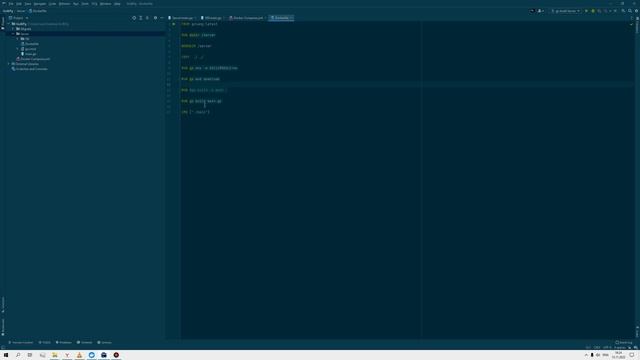Viewport: 640px width, 360px height.
Task: Click the run gutter icon beside FROM line
Action: (174, 24)
